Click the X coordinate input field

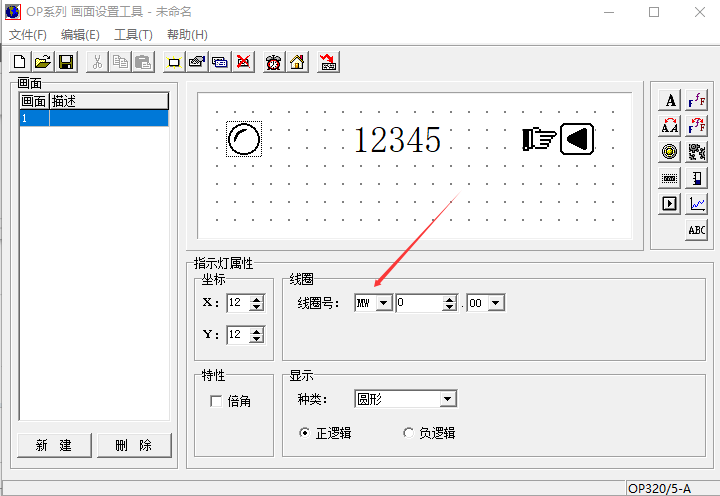(x=239, y=303)
